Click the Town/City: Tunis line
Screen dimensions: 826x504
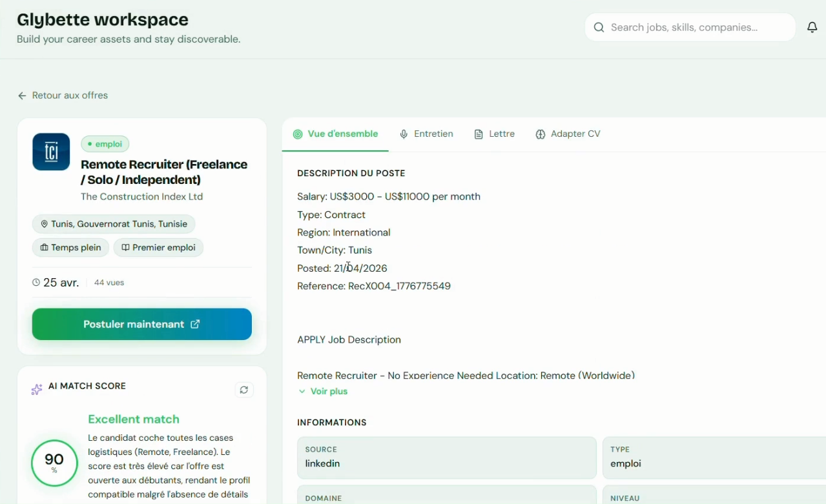point(335,250)
